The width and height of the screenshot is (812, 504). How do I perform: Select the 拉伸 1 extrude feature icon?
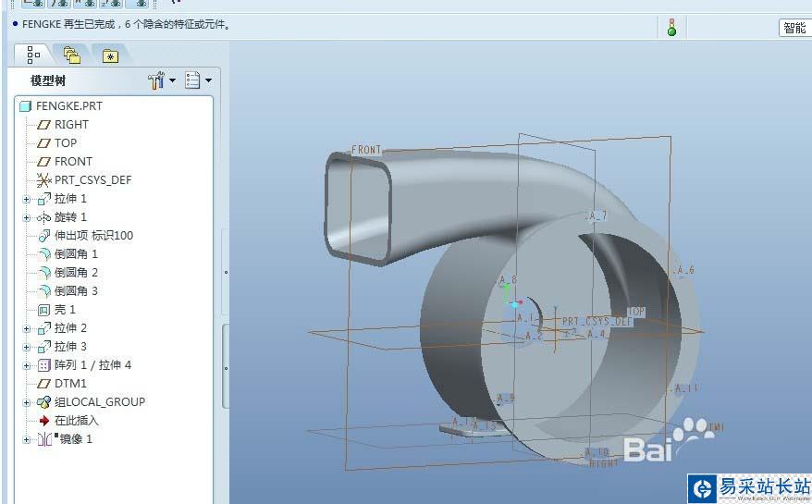pyautogui.click(x=44, y=199)
